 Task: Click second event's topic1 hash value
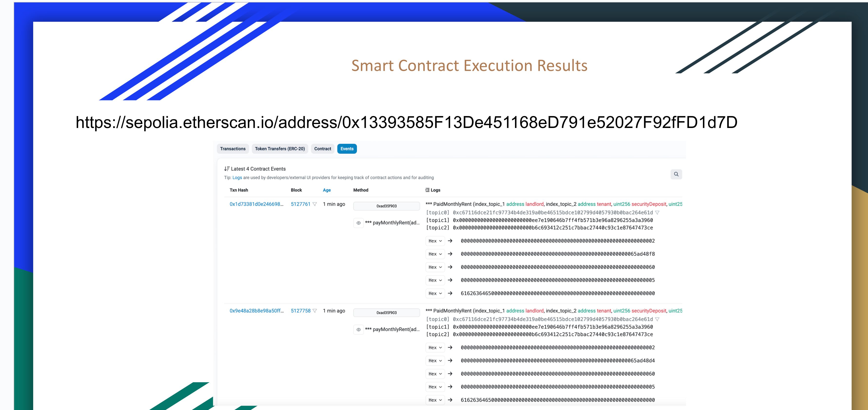click(553, 327)
